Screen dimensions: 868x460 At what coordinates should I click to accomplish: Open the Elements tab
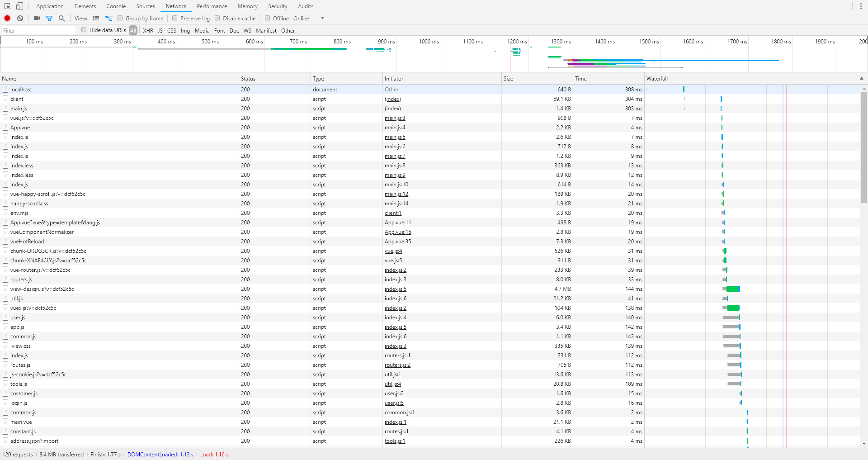coord(85,6)
